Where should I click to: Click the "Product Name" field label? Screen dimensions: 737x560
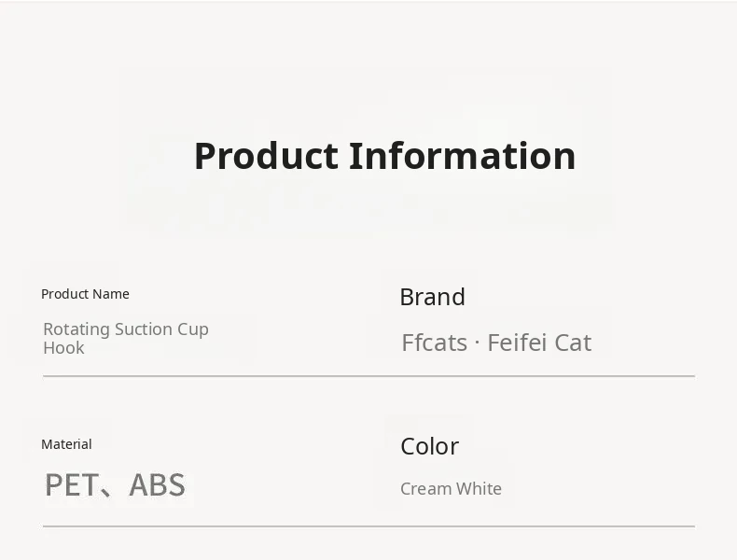[85, 294]
